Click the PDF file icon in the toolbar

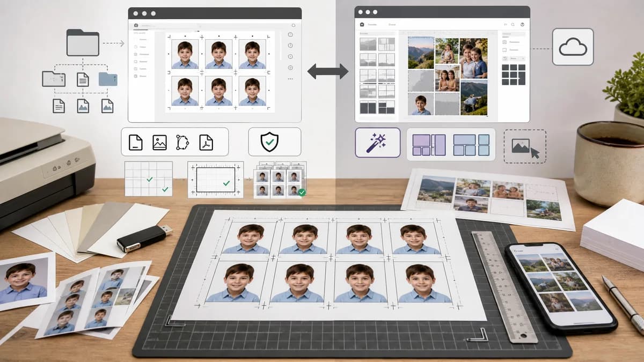206,142
